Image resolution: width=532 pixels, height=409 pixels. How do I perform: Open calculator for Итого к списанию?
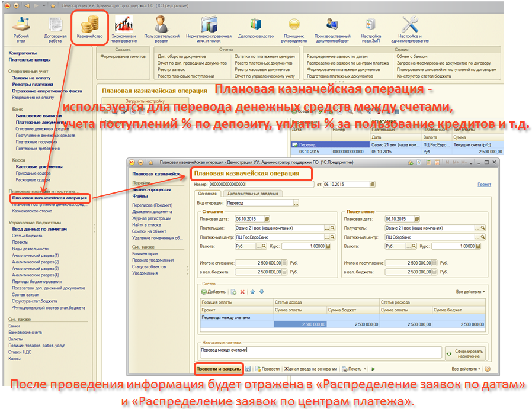coord(286,263)
